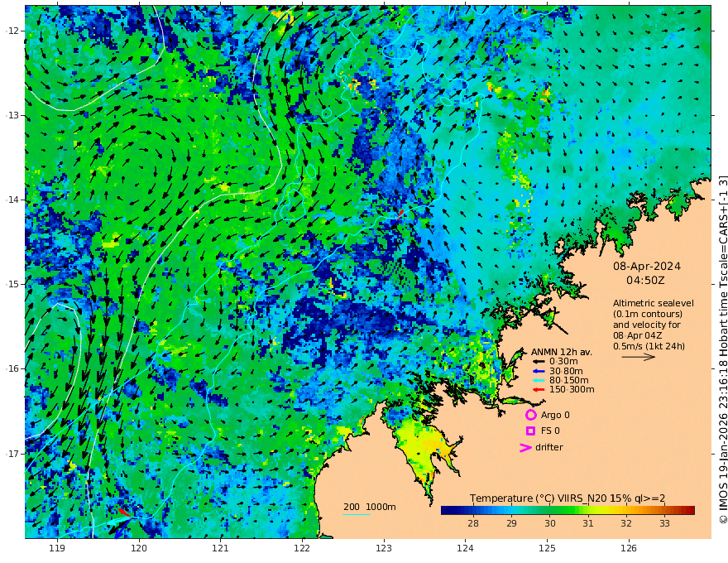Click the longitude axis label 122
The width and height of the screenshot is (728, 563).
click(x=302, y=548)
